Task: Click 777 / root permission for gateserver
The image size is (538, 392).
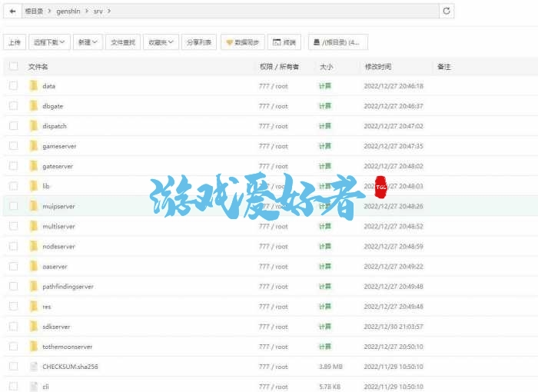Action: tap(274, 166)
